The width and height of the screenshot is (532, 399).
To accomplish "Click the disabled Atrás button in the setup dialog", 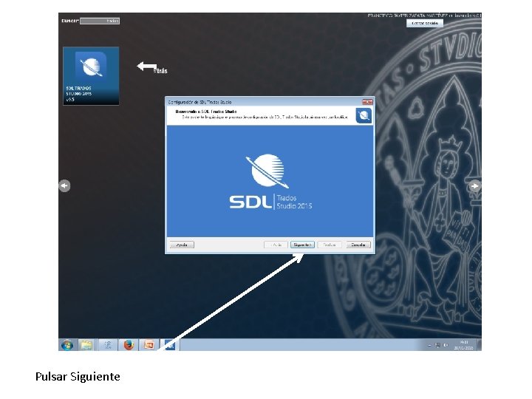I will [x=276, y=245].
